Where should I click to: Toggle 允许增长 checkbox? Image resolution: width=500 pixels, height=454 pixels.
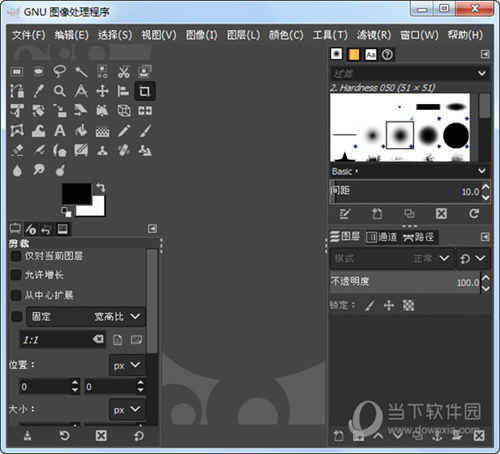pyautogui.click(x=16, y=275)
